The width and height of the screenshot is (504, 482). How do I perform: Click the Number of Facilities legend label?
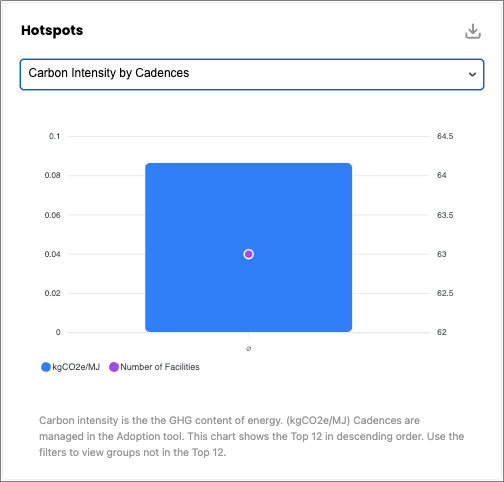click(x=160, y=367)
